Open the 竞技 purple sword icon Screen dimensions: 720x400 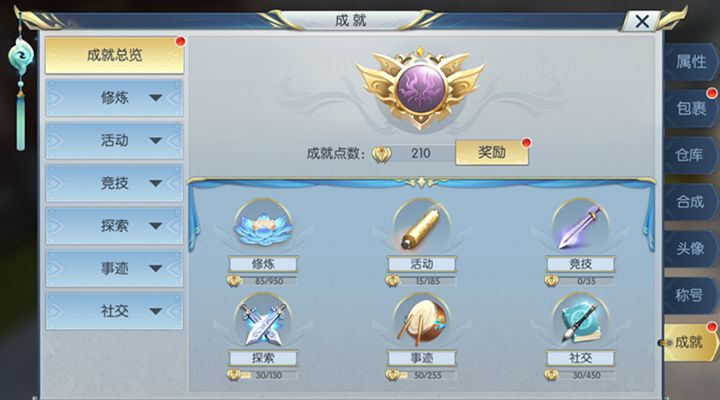coord(580,226)
